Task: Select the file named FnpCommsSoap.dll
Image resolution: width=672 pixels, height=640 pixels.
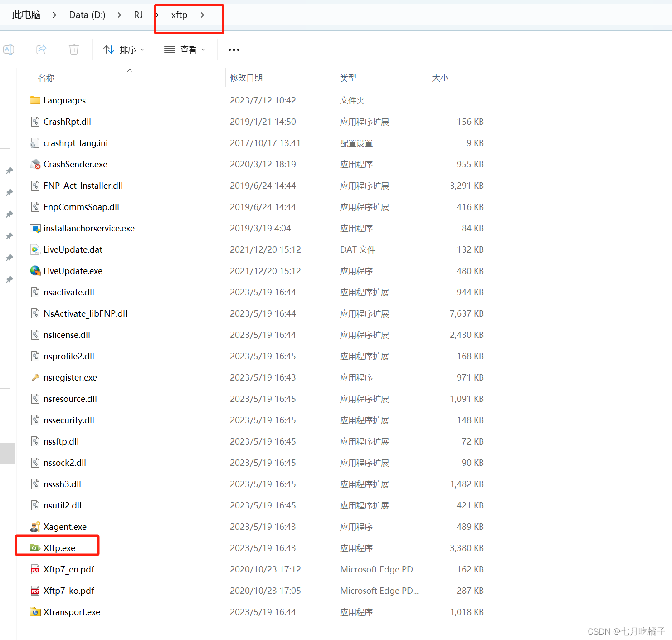Action: pos(81,207)
